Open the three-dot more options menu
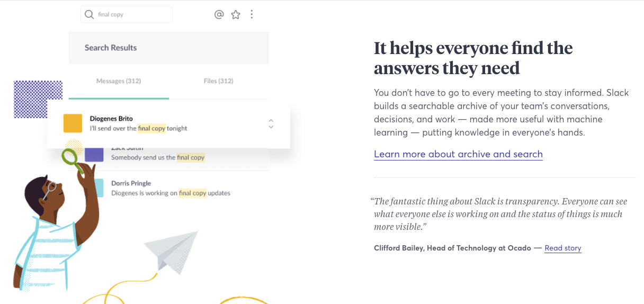The height and width of the screenshot is (304, 644). click(252, 15)
